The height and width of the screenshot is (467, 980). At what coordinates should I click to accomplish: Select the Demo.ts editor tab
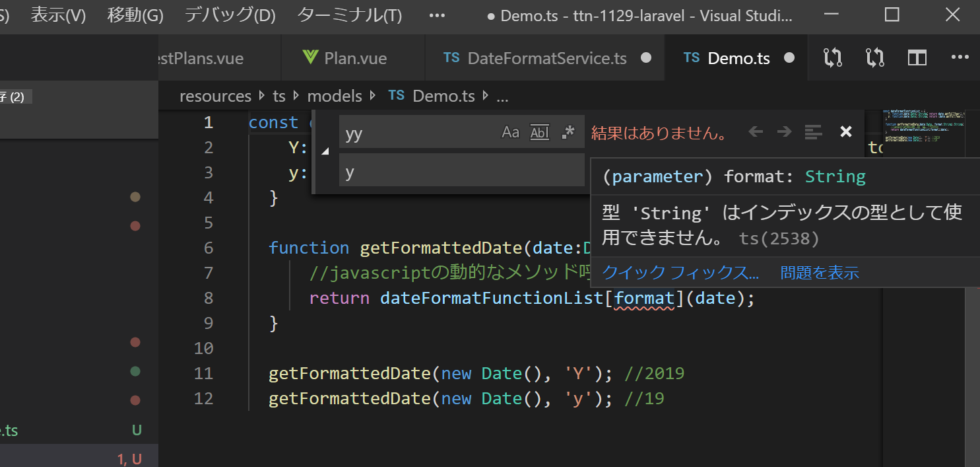tap(737, 58)
